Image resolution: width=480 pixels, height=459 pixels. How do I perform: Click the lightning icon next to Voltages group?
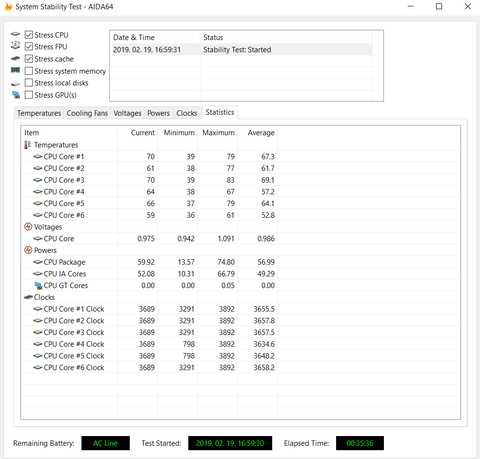pyautogui.click(x=28, y=227)
